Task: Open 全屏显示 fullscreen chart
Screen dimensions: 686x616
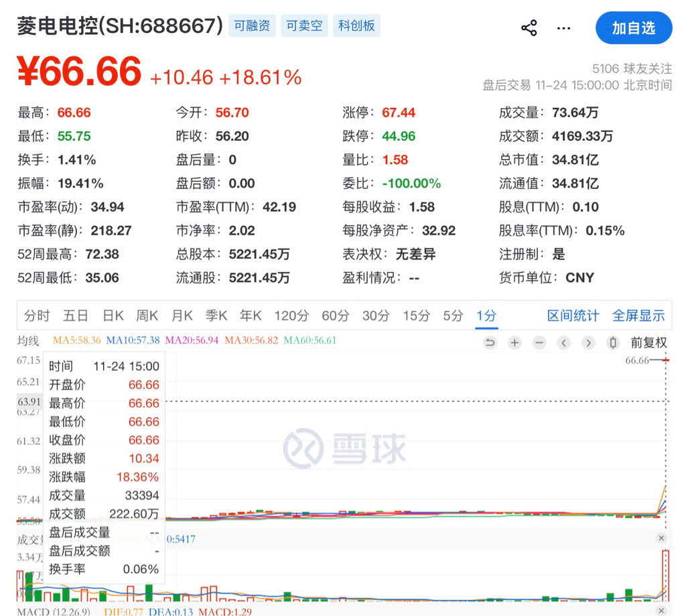Action: [638, 316]
